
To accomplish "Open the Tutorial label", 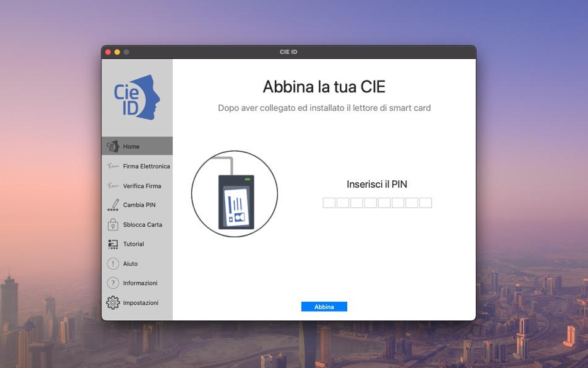I will click(x=134, y=244).
